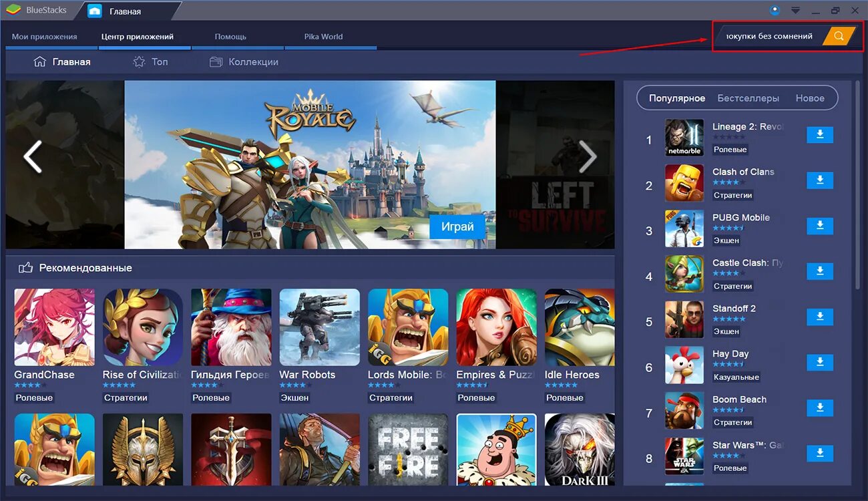868x501 pixels.
Task: Select the Новое filter
Action: [x=810, y=98]
